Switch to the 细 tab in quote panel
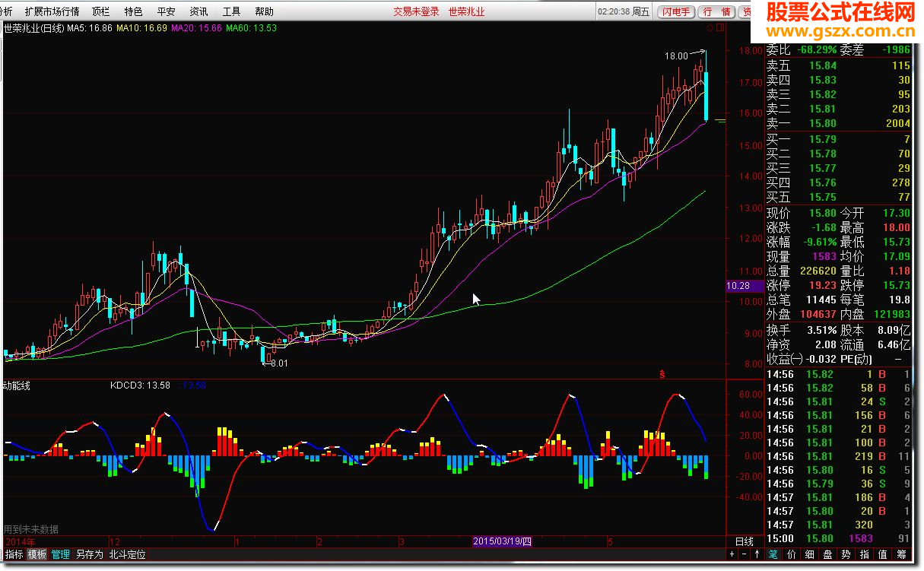This screenshot has height=571, width=924. tap(809, 555)
